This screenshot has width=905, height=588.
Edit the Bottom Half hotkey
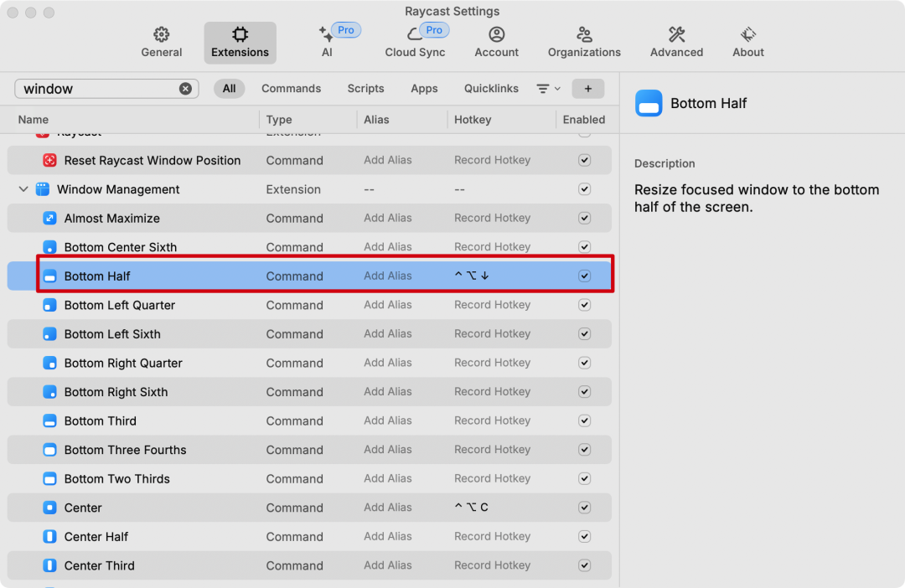[x=472, y=276]
